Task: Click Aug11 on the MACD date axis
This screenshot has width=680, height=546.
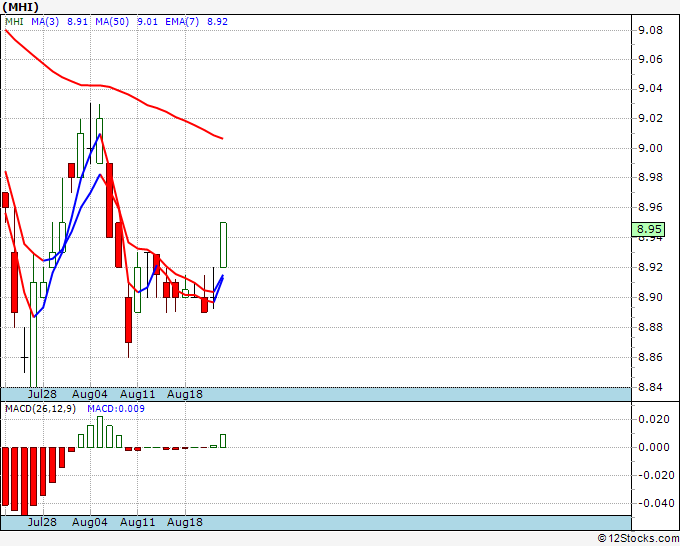Action: pos(137,522)
